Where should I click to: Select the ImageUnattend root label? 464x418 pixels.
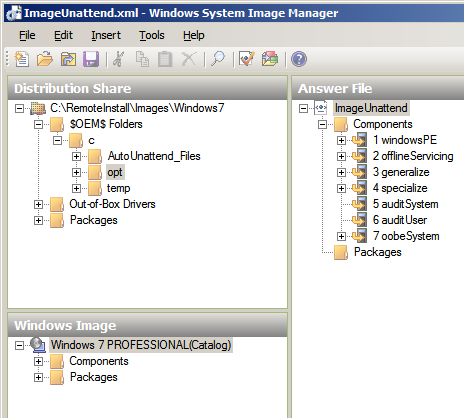[371, 108]
